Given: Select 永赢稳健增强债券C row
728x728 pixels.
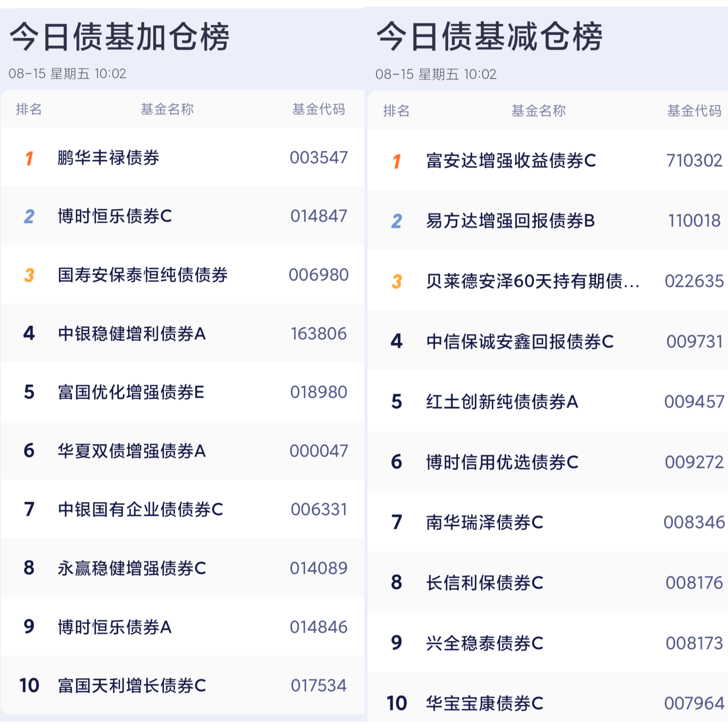Looking at the screenshot, I should [x=182, y=568].
